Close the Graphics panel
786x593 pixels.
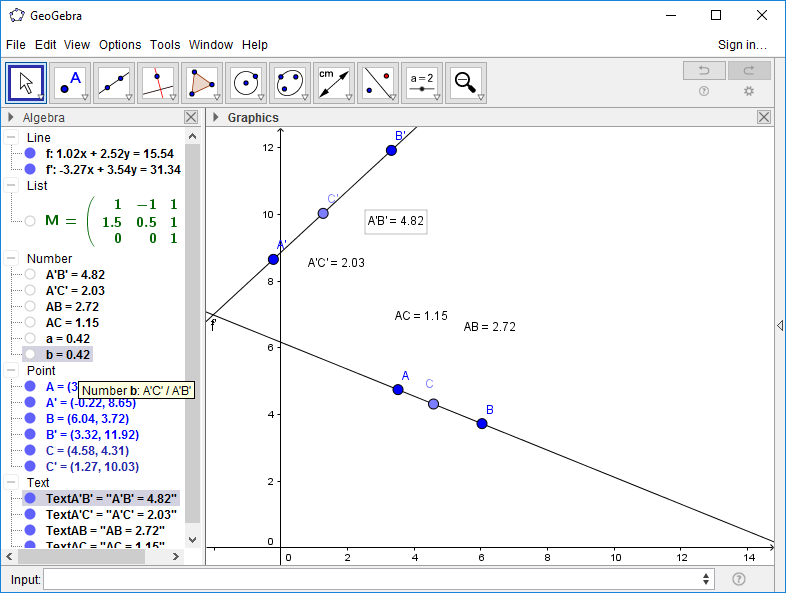(764, 117)
